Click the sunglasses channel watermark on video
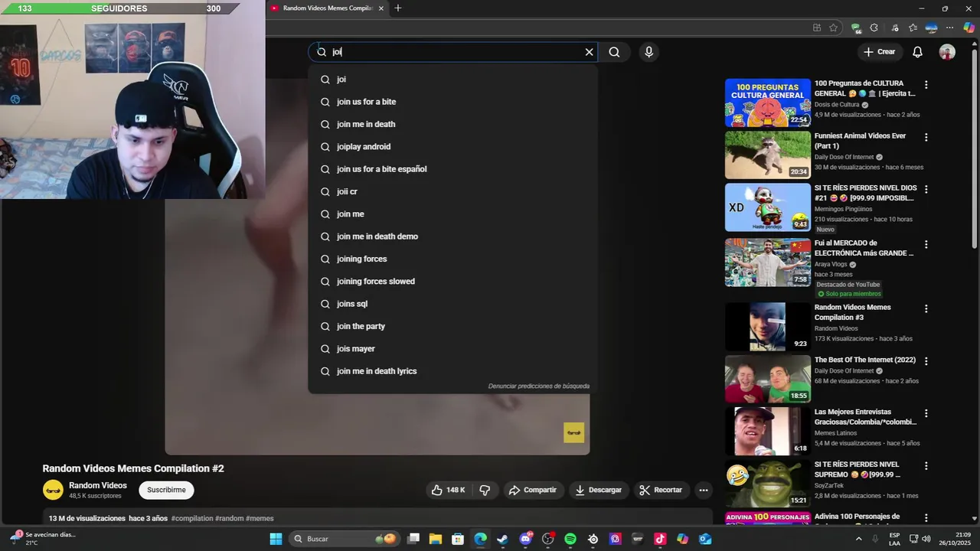980x551 pixels. (x=574, y=432)
